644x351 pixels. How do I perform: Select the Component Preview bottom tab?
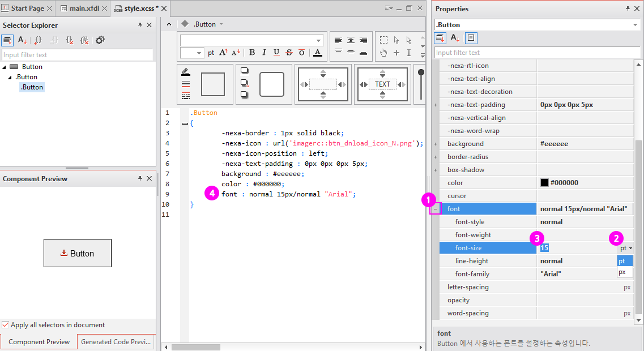coord(39,341)
